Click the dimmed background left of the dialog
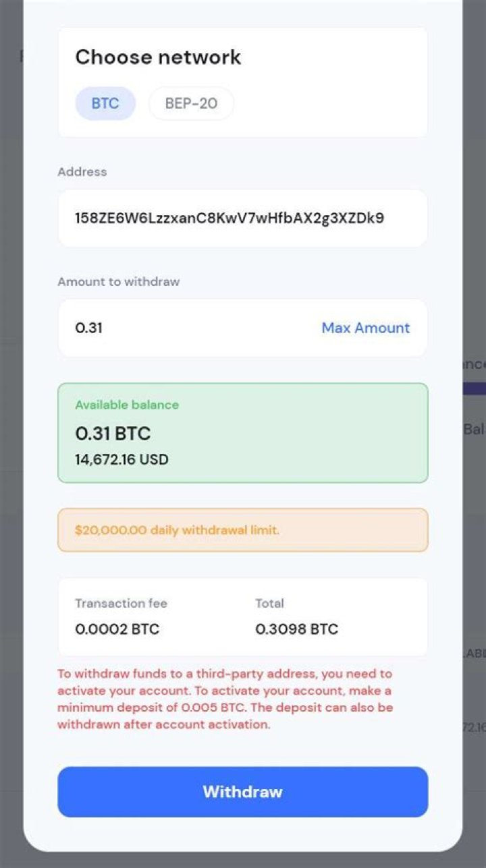The height and width of the screenshot is (868, 486). [x=11, y=432]
